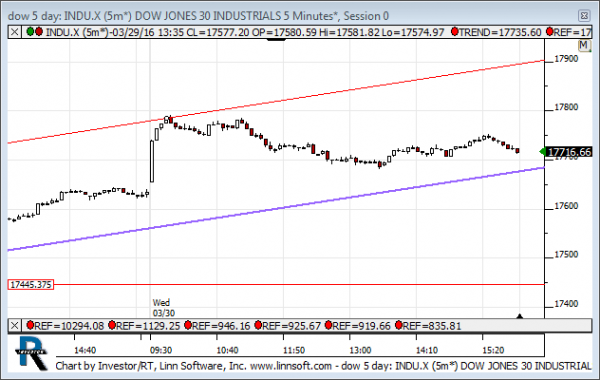Image resolution: width=600 pixels, height=380 pixels.
Task: Click the www.linnsoft.com text in footer
Action: click(x=291, y=366)
